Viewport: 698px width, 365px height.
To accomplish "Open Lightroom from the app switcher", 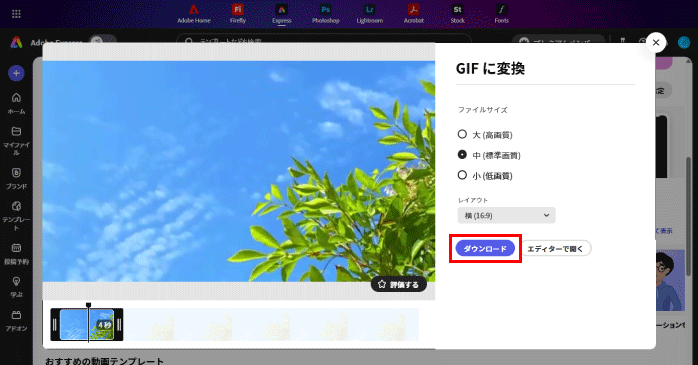I will (369, 14).
